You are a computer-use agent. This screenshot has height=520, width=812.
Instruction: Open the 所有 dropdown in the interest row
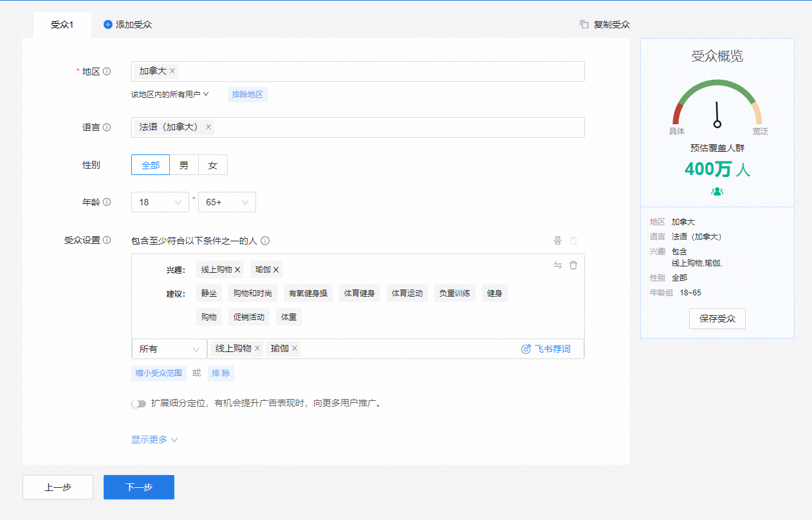pyautogui.click(x=169, y=348)
